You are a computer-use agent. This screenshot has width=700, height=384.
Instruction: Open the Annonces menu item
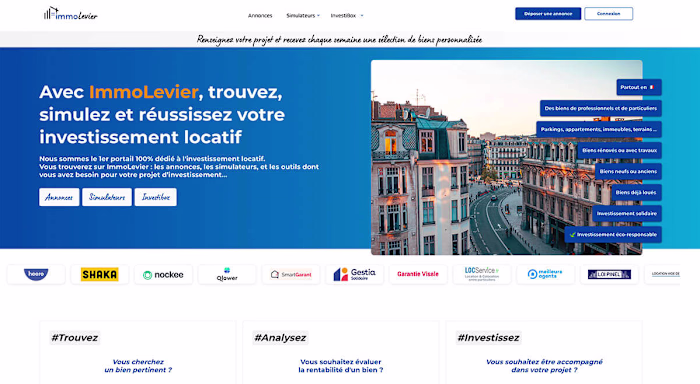pos(260,16)
